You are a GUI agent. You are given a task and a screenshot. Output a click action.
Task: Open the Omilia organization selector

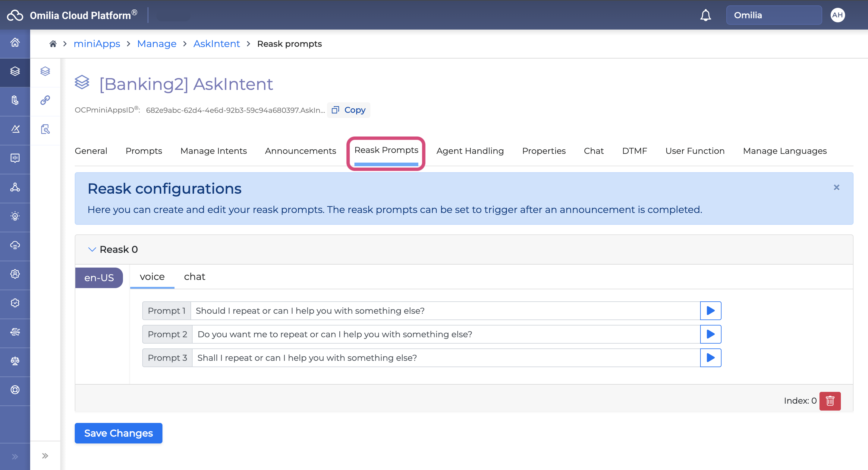pos(774,15)
